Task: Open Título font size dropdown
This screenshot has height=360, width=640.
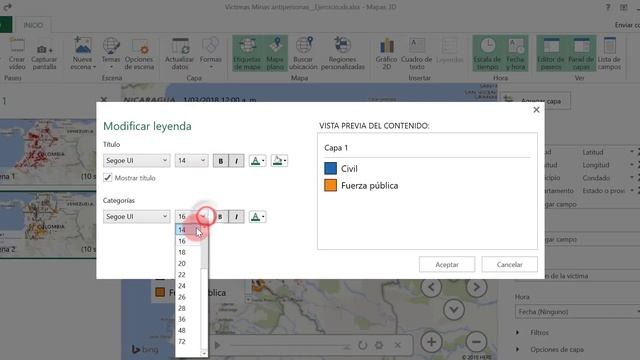Action: click(191, 160)
